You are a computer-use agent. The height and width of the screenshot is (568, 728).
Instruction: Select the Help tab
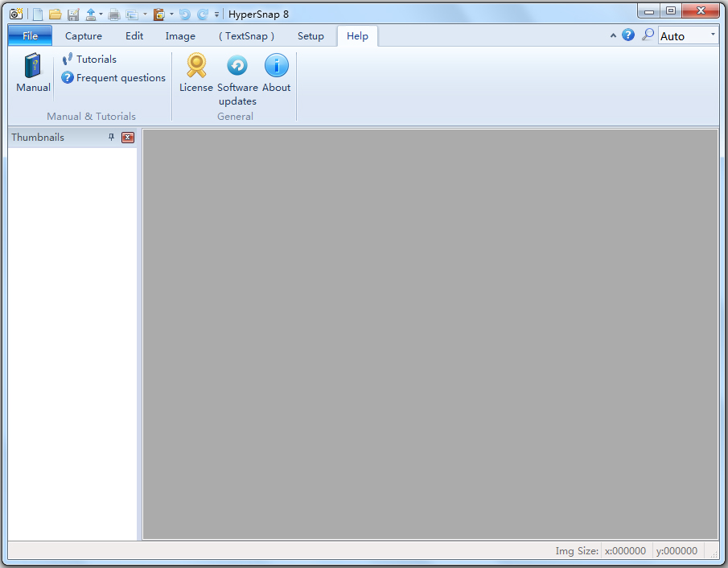357,35
